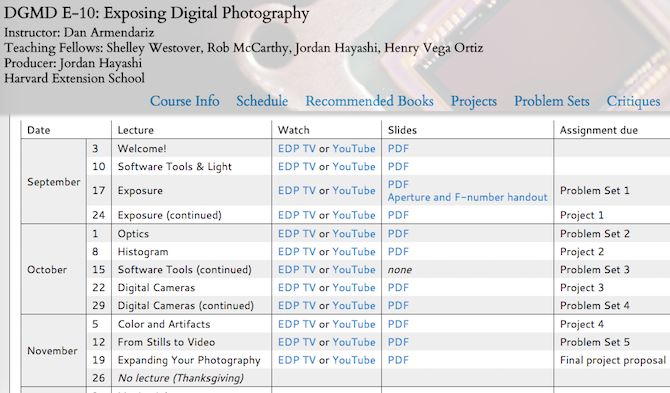Watch Digital Cameras (continued) on YouTube
This screenshot has height=393, width=670.
click(354, 306)
